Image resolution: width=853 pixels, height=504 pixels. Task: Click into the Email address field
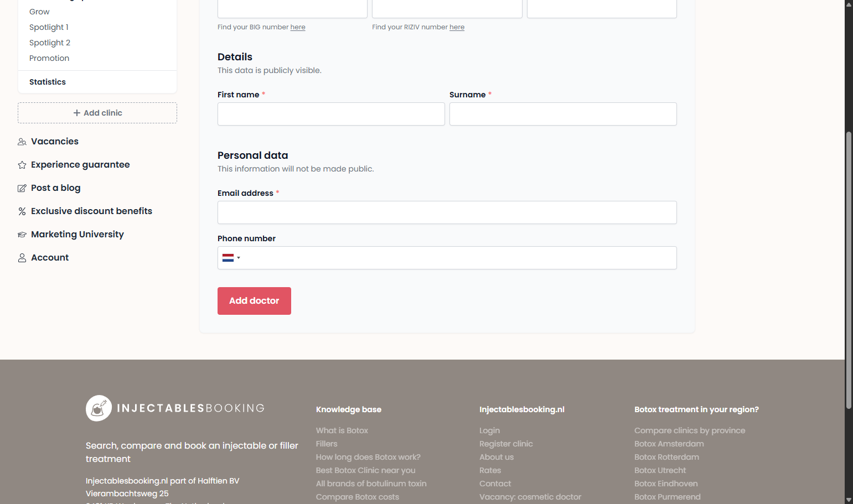tap(447, 212)
